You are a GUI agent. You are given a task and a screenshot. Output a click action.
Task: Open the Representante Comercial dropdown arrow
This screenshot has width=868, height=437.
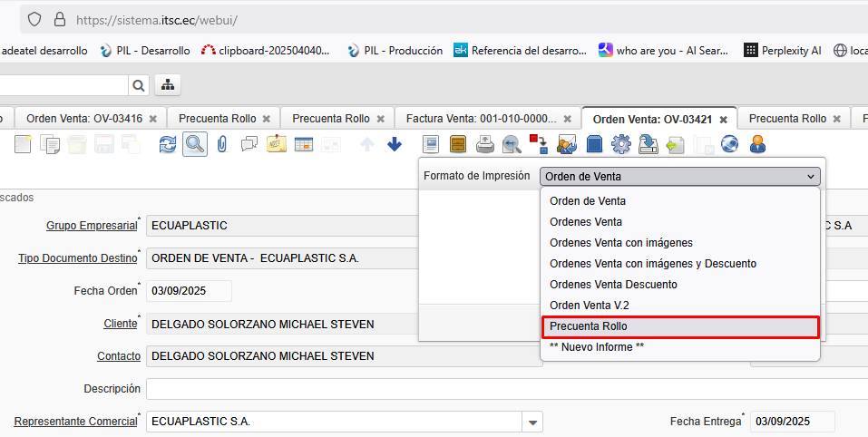[x=533, y=422]
